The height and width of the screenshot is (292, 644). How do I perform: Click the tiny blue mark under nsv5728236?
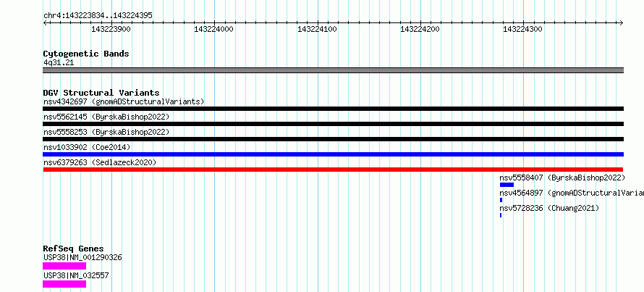(501, 215)
